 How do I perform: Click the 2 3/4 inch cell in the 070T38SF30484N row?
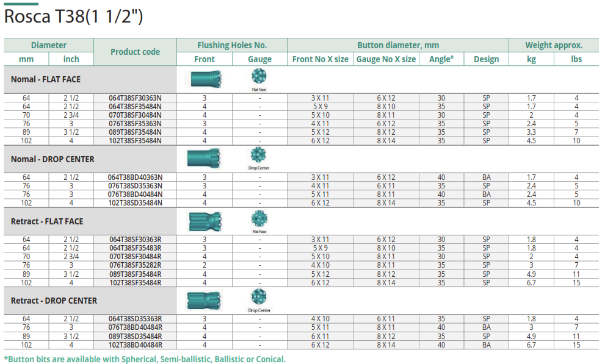(71, 115)
